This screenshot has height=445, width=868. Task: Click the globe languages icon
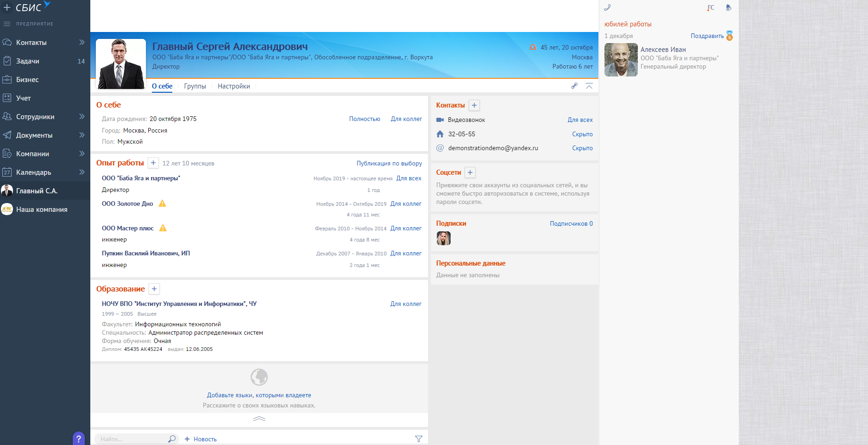tap(259, 377)
